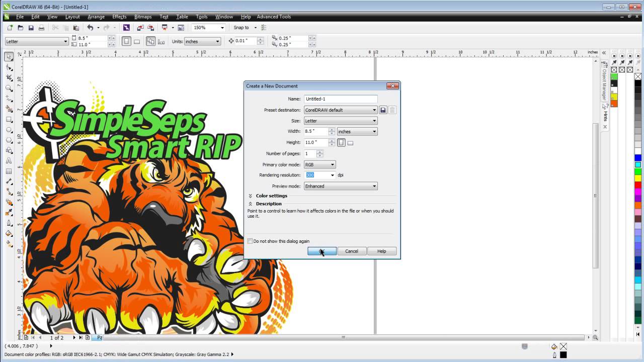Viewport: 644px width, 362px height.
Task: Select the Pick tool in the toolbox
Action: (x=9, y=57)
